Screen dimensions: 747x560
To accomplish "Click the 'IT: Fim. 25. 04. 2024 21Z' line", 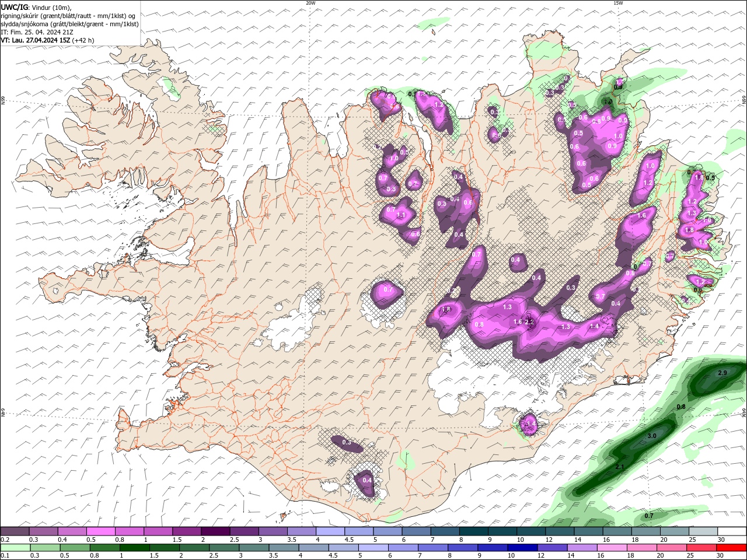I will click(37, 32).
